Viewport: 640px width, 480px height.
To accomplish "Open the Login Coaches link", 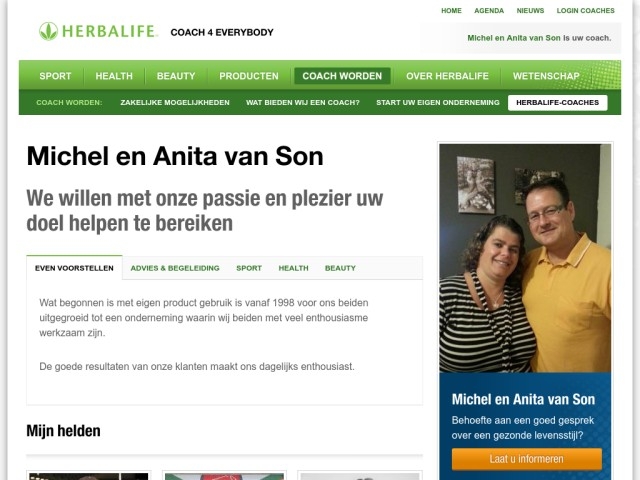I will (585, 11).
